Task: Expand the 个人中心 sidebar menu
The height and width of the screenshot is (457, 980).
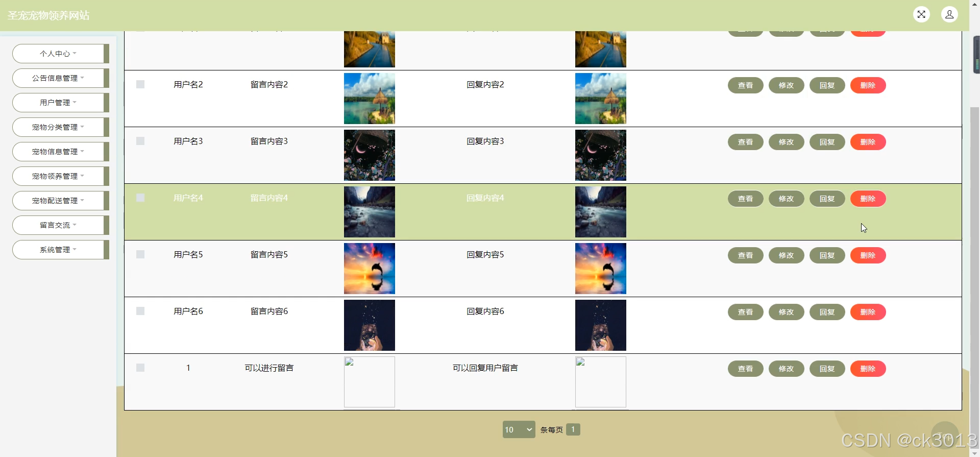Action: [x=60, y=54]
